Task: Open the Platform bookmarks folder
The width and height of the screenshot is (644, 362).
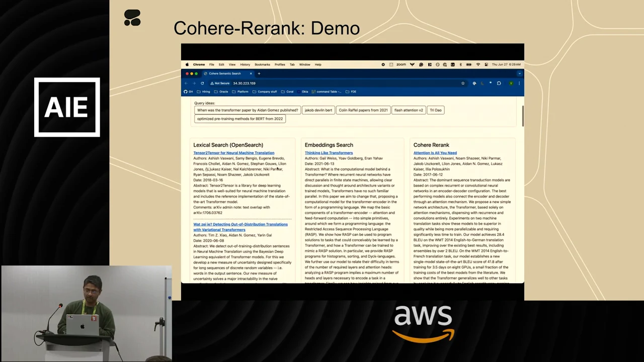Action: coord(240,92)
